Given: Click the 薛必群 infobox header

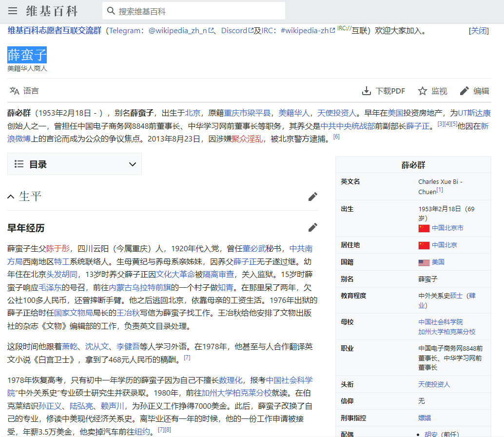Looking at the screenshot, I should [x=413, y=165].
